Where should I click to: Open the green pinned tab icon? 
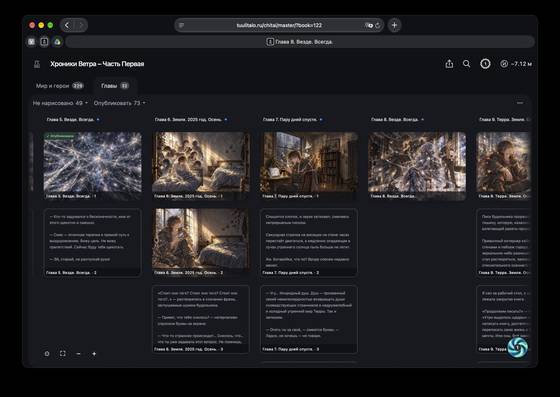pos(57,42)
